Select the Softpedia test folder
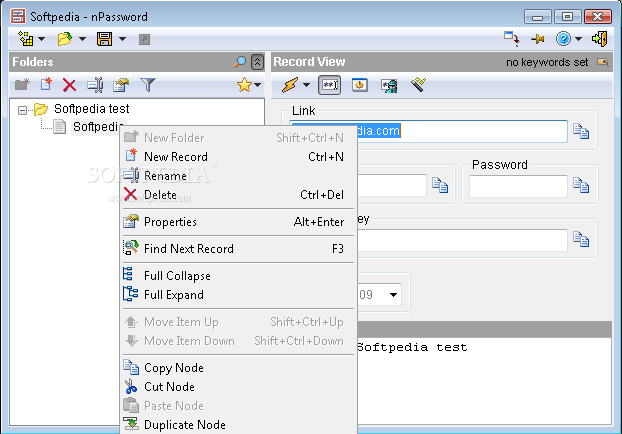The height and width of the screenshot is (434, 622). (92, 109)
